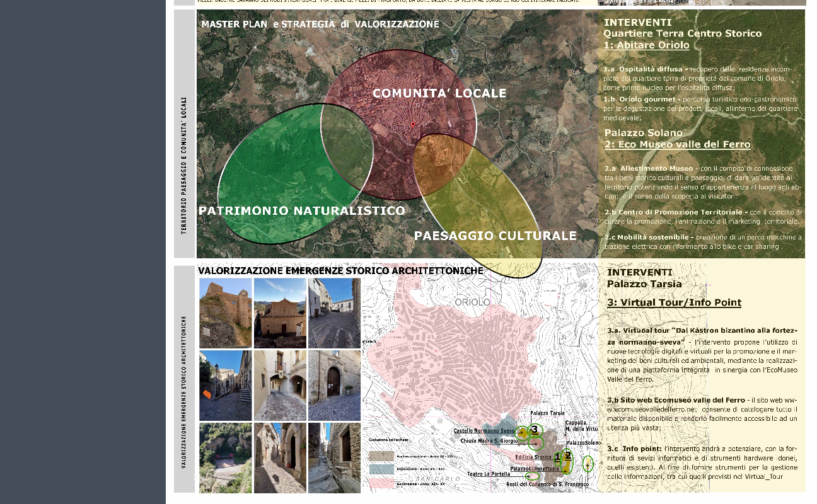Click the vertical 'TERRITORIO PAESAGGIO E COMUNITA' LOCALI' sidebar label

coord(184,165)
